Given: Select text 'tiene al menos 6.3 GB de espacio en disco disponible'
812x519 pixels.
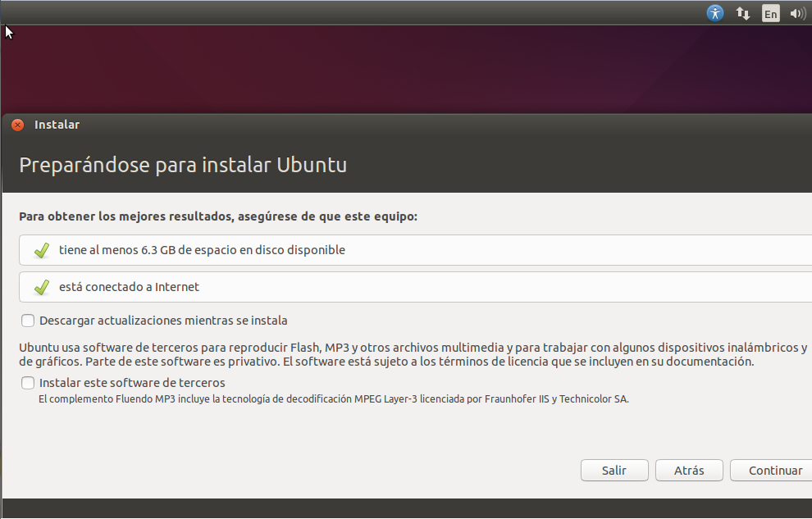Looking at the screenshot, I should click(x=202, y=250).
